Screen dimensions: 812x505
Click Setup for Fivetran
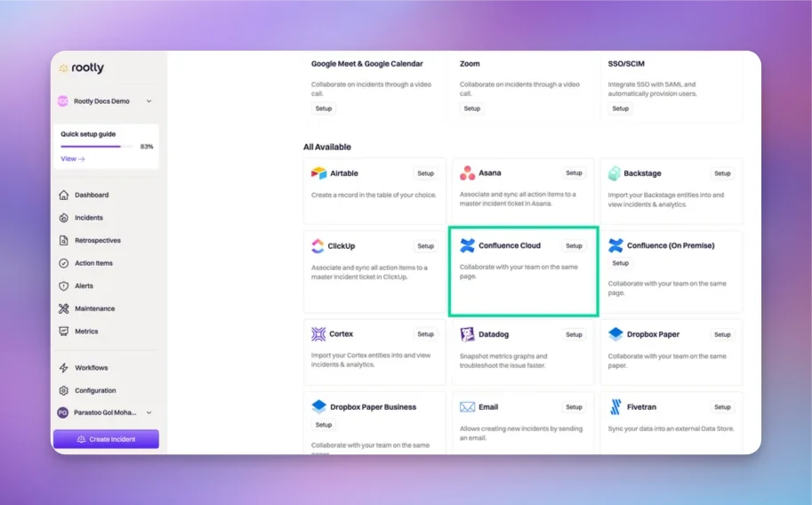(722, 407)
